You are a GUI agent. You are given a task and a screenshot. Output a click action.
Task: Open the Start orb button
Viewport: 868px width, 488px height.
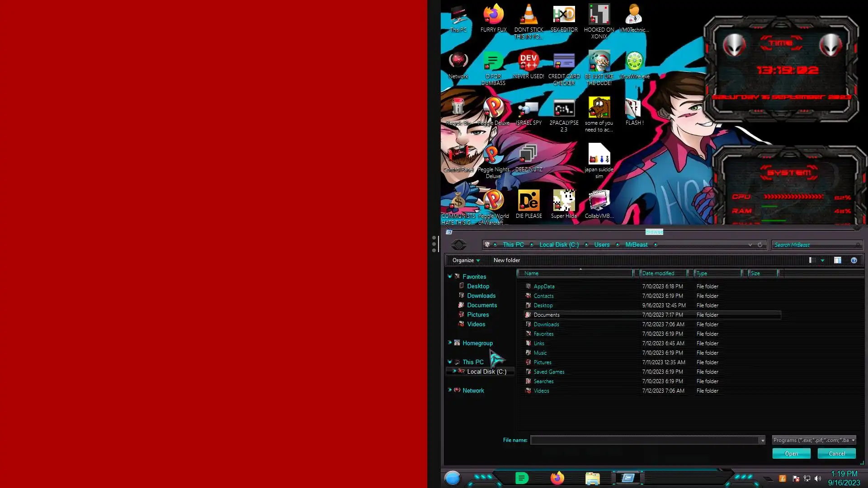click(x=452, y=478)
